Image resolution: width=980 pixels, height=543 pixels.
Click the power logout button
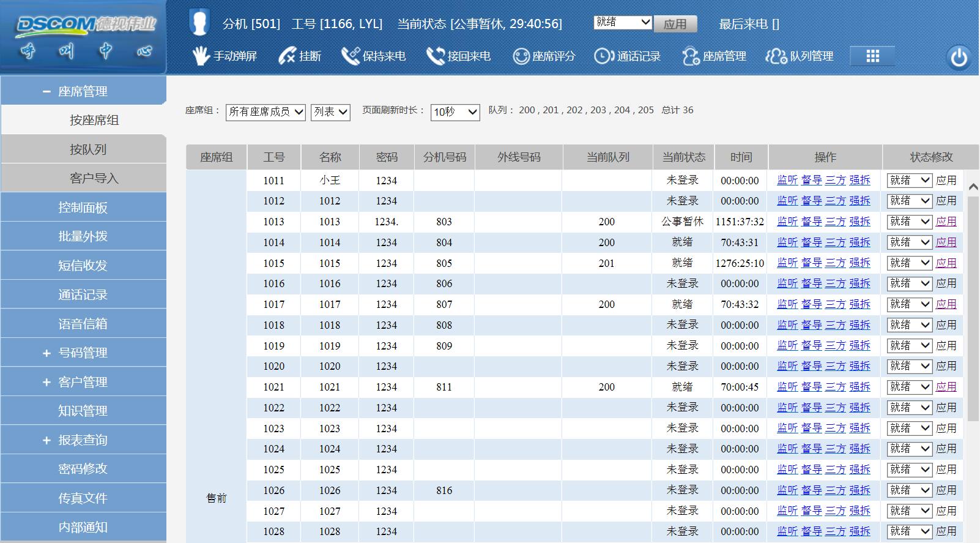[959, 58]
